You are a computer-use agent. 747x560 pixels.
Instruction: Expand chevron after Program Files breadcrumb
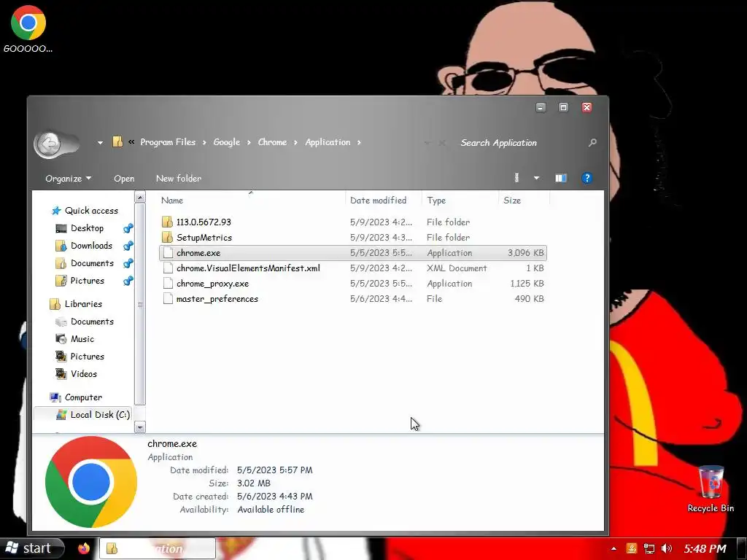204,142
